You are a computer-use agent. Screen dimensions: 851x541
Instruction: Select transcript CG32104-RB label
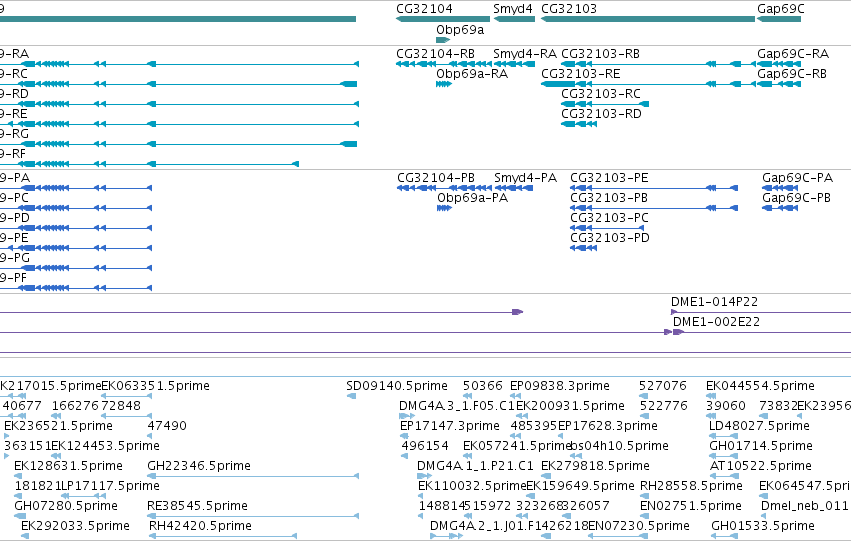click(436, 54)
